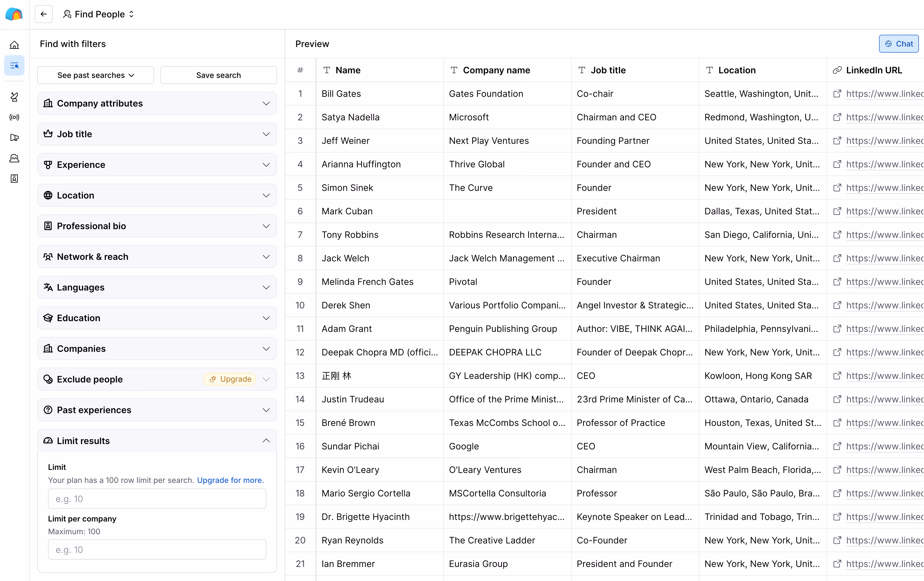924x581 pixels.
Task: Select the Professor of Practice cell
Action: click(635, 423)
